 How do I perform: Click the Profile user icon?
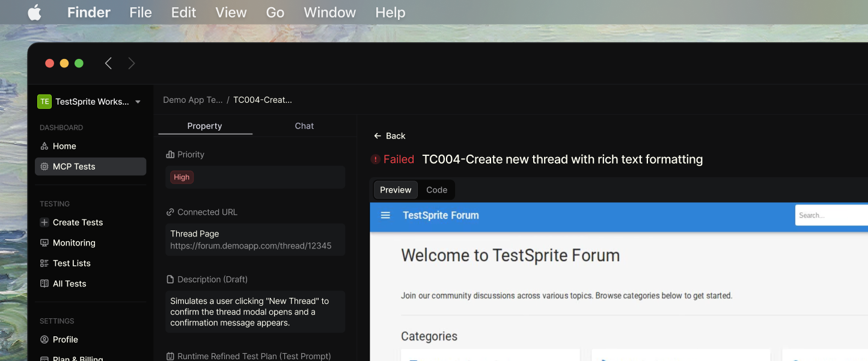(x=44, y=339)
